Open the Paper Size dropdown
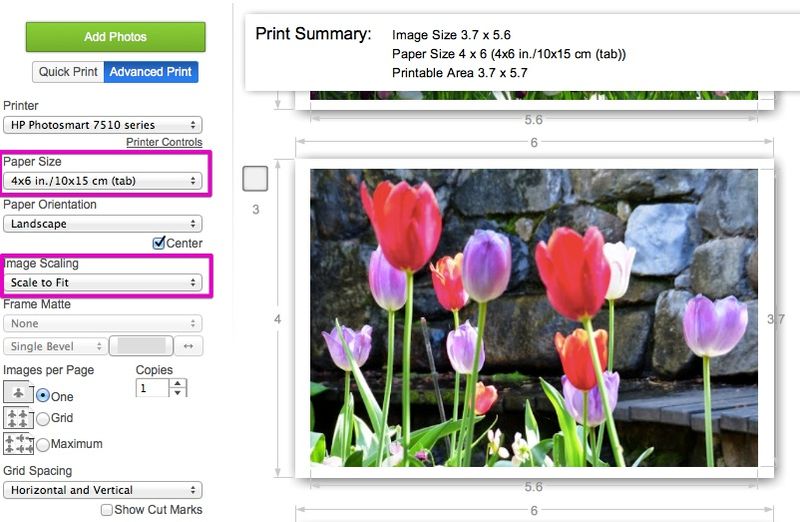Screen dimensions: 800x522 coord(103,181)
